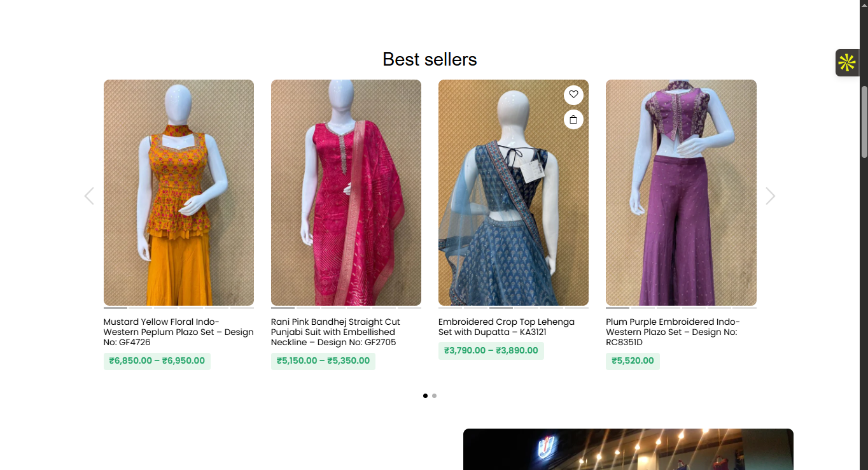The image size is (868, 470).
Task: Open Embroidered Crop Top Lehenga Set title
Action: pos(506,327)
